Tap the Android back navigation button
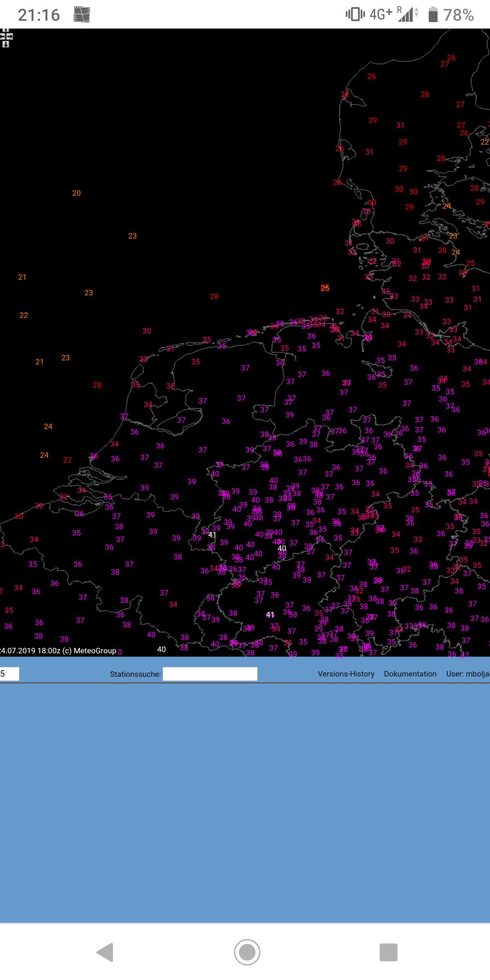The height and width of the screenshot is (980, 490). click(x=105, y=952)
